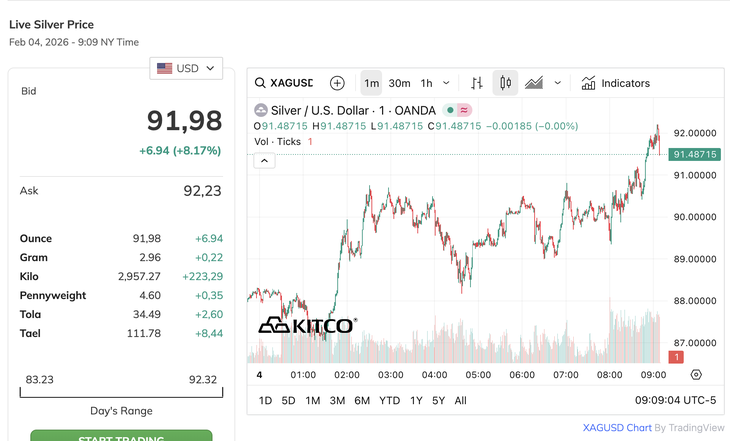
Task: Toggle the 30m interval button
Action: pyautogui.click(x=399, y=83)
